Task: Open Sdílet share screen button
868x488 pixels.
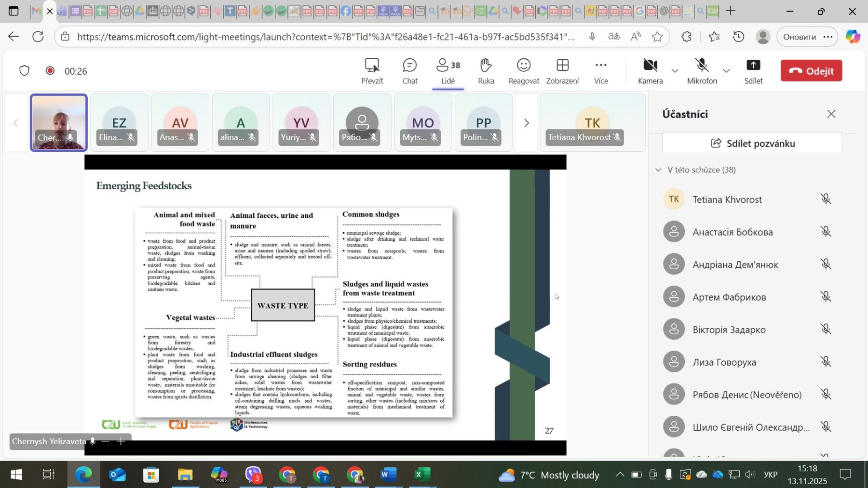Action: click(753, 71)
